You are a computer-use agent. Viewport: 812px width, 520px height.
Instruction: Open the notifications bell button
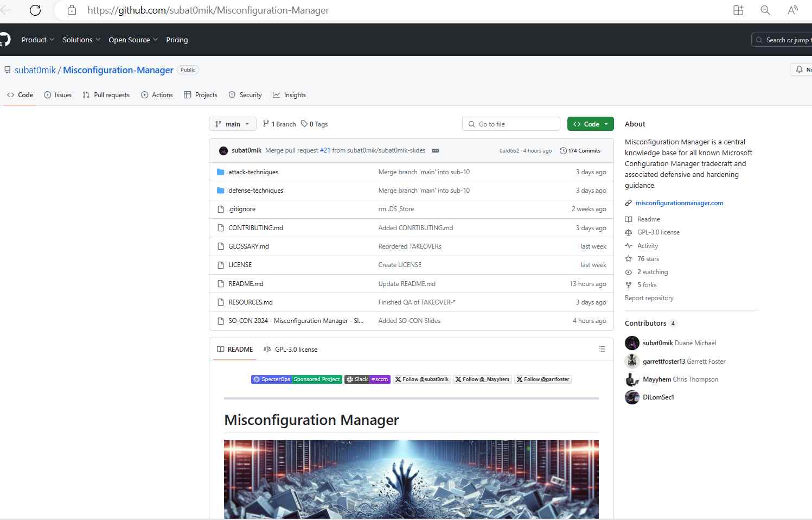click(801, 69)
